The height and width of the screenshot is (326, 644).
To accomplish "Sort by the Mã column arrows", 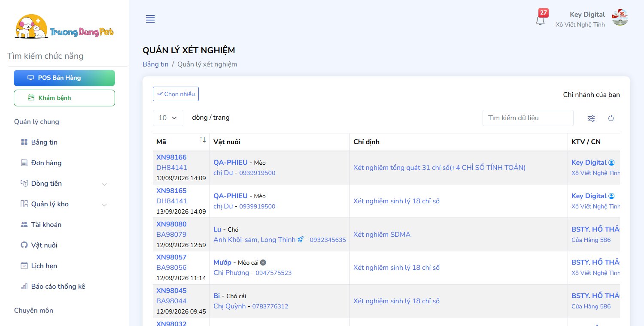I will (x=203, y=140).
